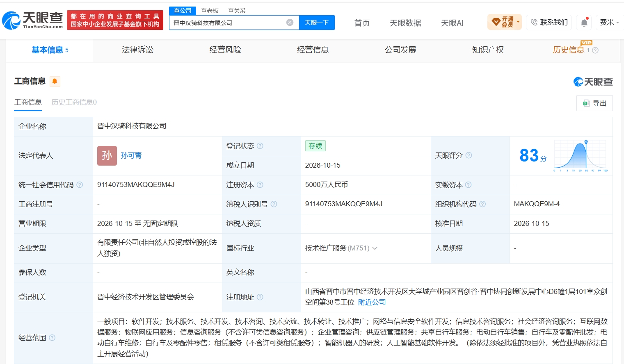This screenshot has width=624, height=364.
Task: Go to 首页 in the top navigation
Action: click(362, 23)
